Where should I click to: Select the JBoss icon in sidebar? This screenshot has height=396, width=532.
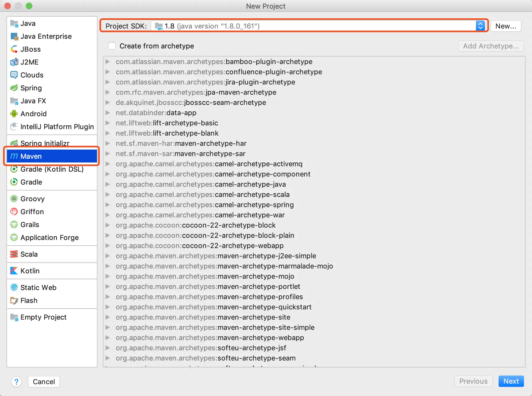coord(14,49)
